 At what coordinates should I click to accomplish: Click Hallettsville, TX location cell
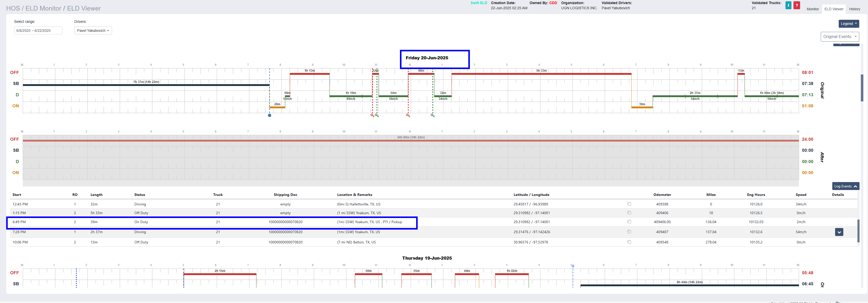pyautogui.click(x=359, y=204)
